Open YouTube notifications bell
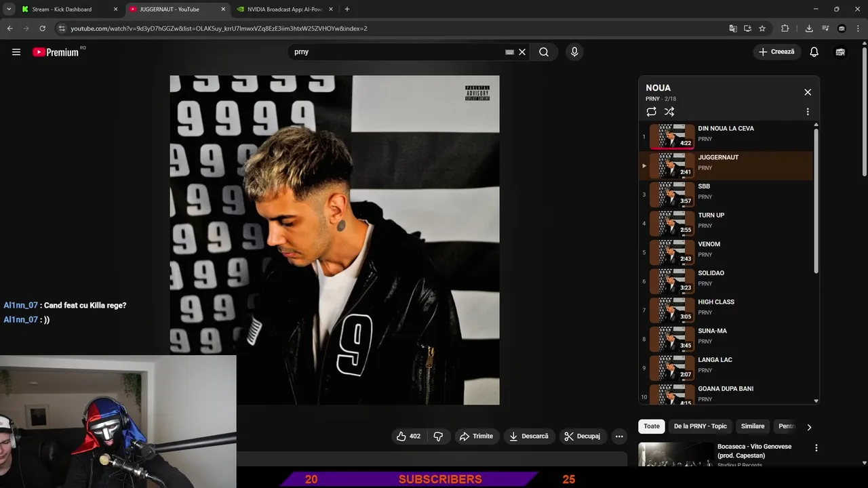868x488 pixels. point(814,52)
